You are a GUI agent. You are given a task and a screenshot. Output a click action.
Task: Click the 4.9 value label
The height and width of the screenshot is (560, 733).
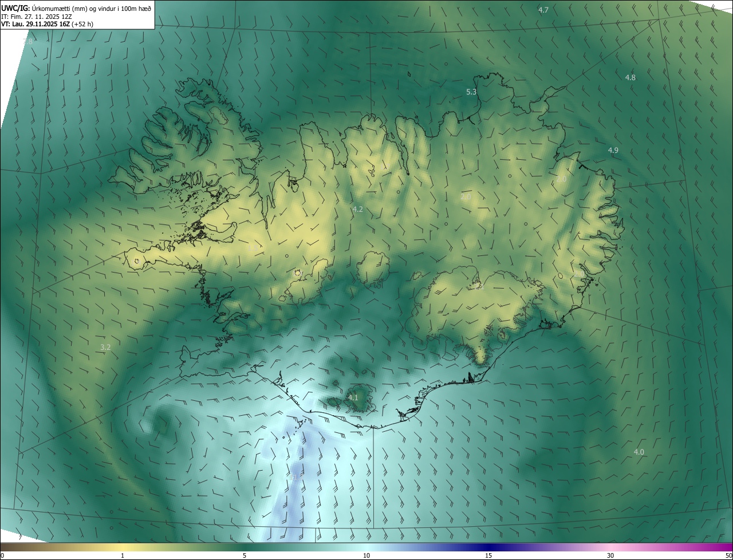coord(613,150)
